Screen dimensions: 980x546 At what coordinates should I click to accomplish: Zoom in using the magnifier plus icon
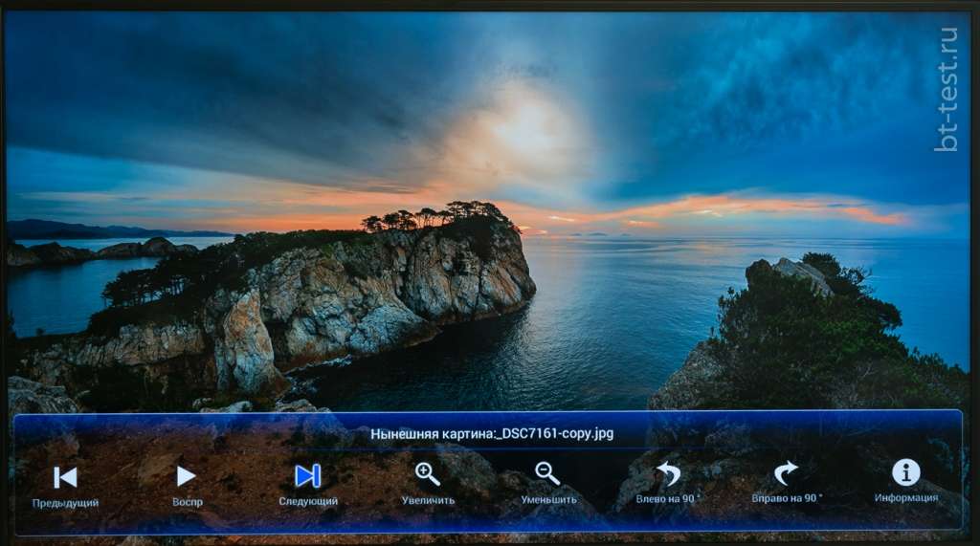click(428, 473)
